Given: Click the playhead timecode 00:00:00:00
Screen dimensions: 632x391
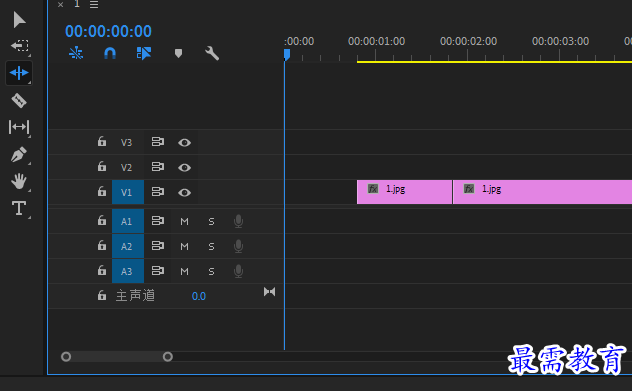Looking at the screenshot, I should point(108,31).
